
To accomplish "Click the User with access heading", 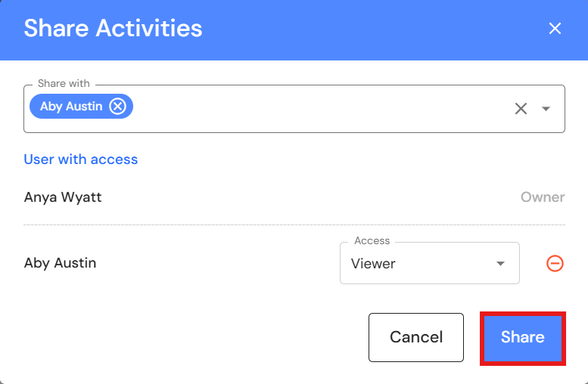I will click(81, 159).
